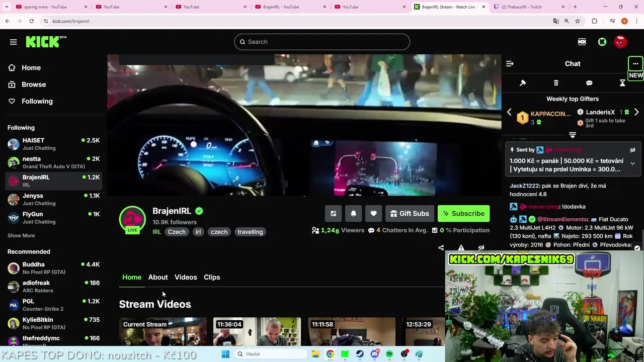The height and width of the screenshot is (362, 644).
Task: Open File Explorer from the taskbar
Action: pyautogui.click(x=315, y=354)
